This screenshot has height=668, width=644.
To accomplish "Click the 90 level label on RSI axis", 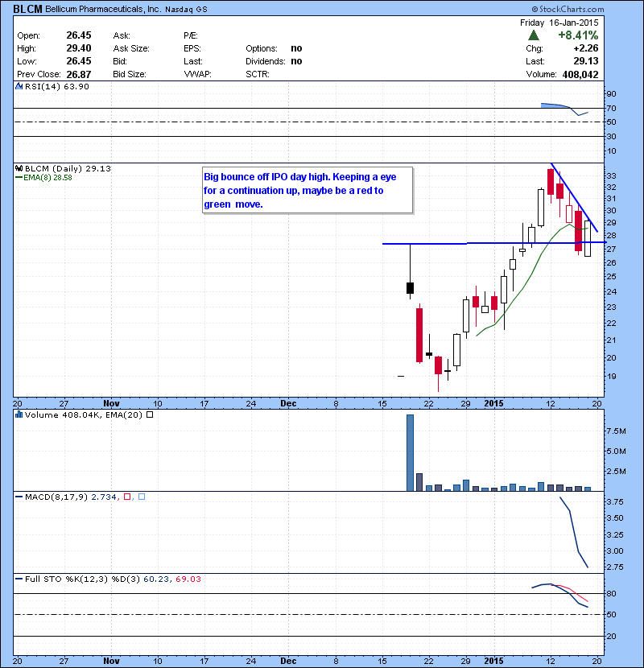I will tap(611, 93).
